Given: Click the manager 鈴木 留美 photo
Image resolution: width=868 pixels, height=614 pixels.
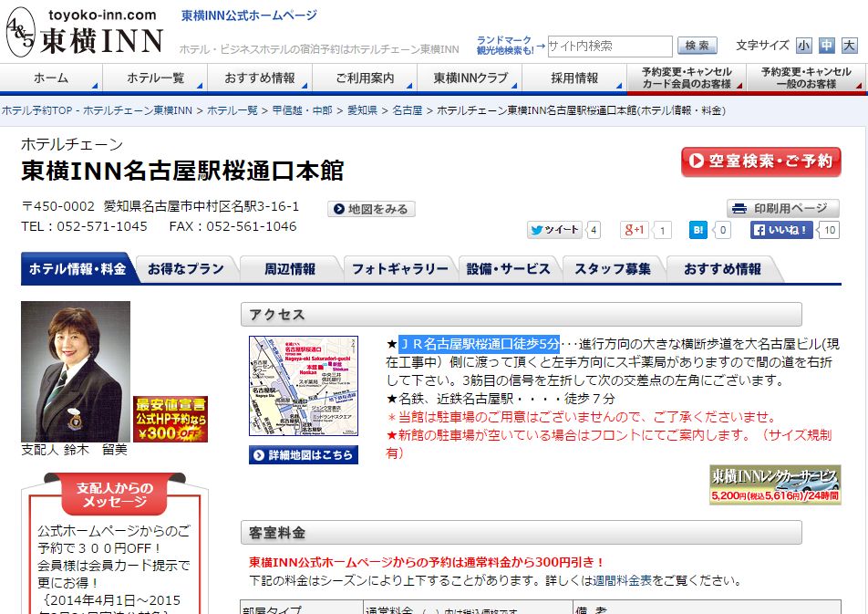Looking at the screenshot, I should coord(76,371).
